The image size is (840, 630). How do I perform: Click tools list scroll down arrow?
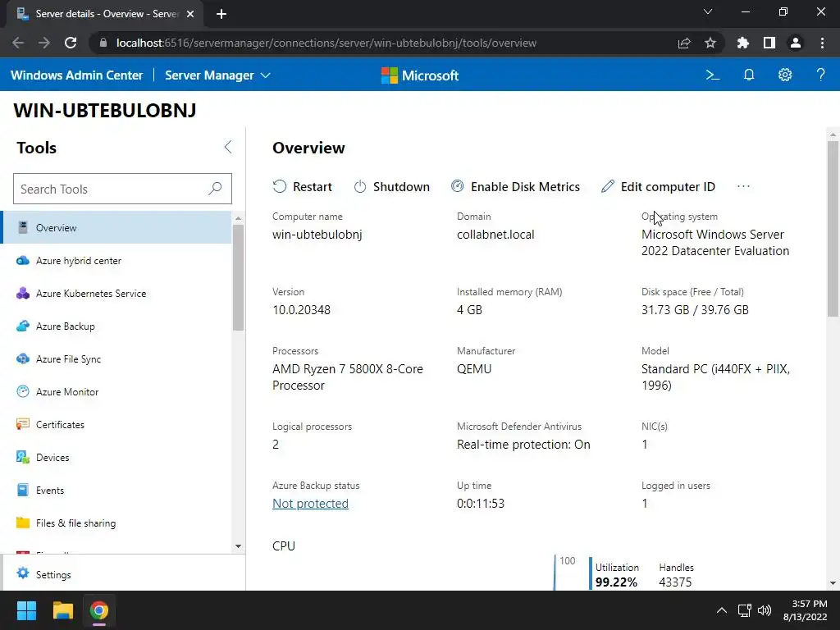239,546
